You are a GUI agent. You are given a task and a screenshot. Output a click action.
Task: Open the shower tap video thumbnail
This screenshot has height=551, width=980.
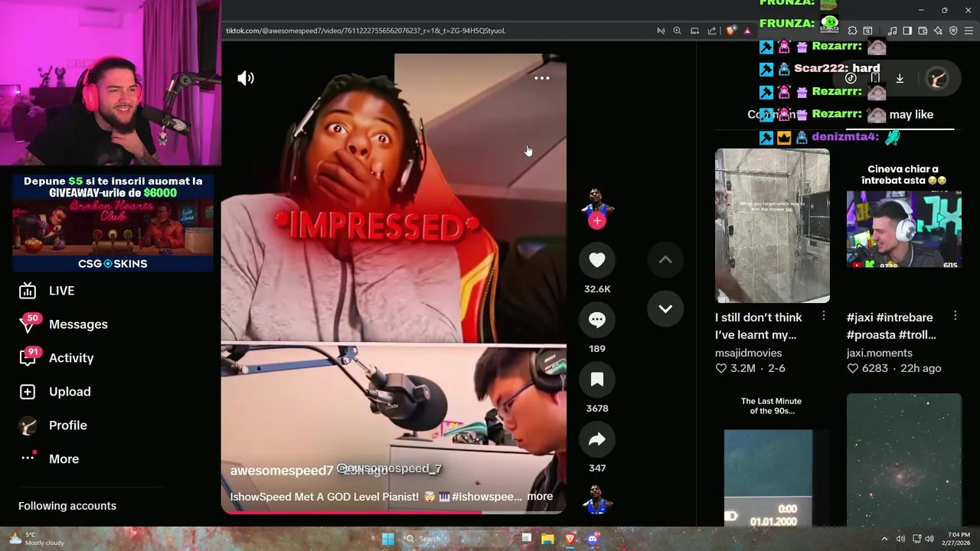point(772,226)
